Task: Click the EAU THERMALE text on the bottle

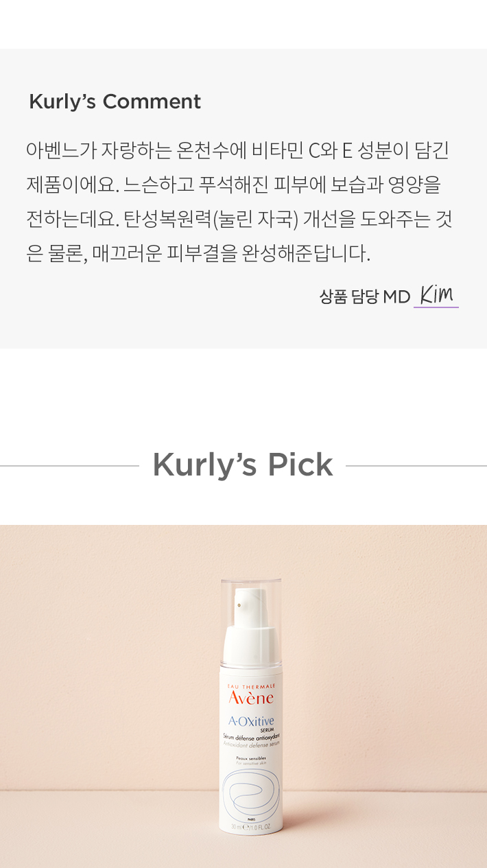Action: point(250,685)
